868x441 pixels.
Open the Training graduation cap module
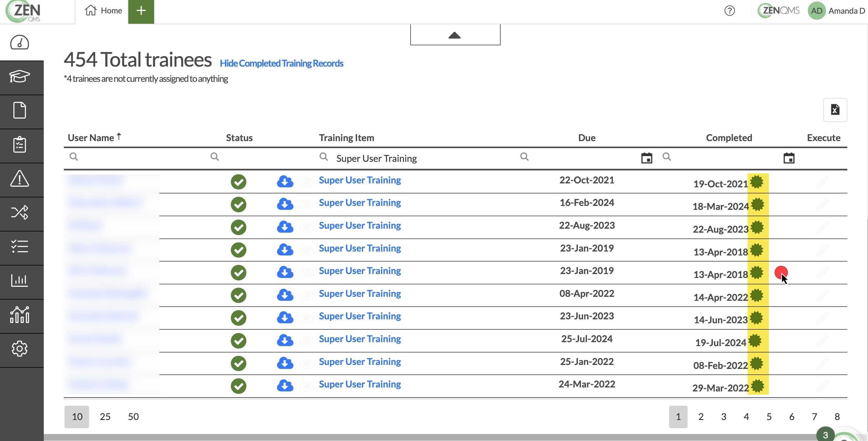coord(19,76)
